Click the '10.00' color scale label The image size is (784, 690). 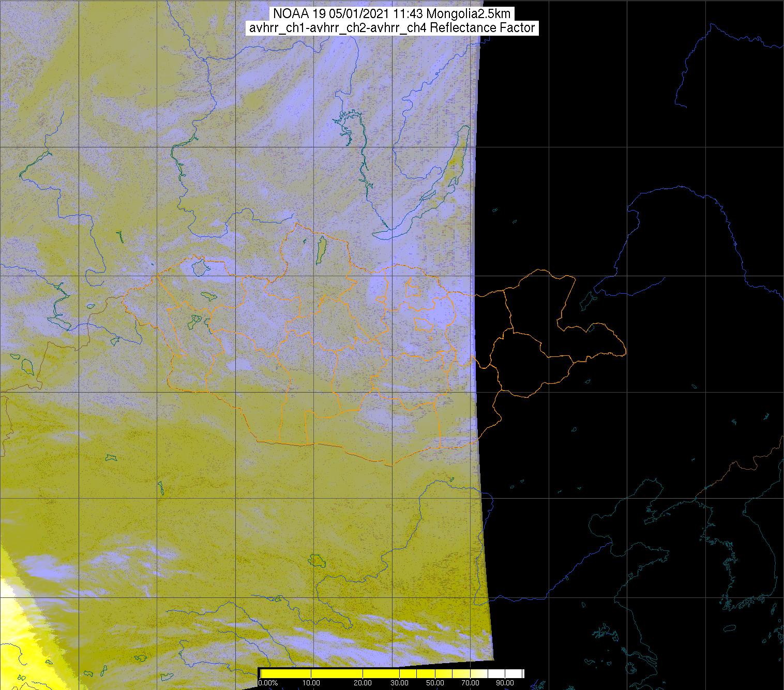tap(310, 683)
